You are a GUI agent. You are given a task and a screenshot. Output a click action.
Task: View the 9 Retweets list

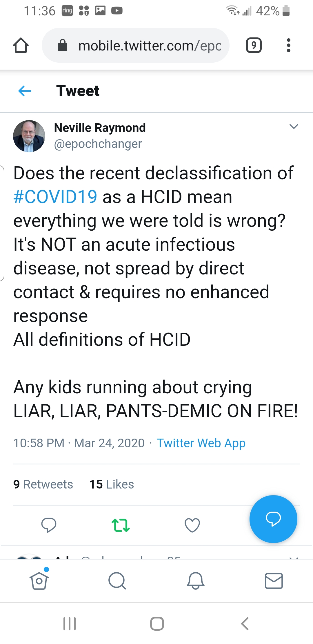click(43, 484)
